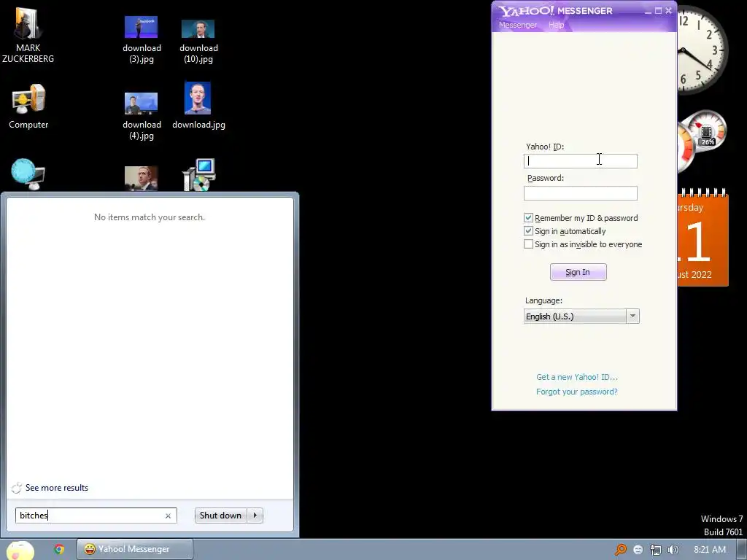The image size is (747, 560).
Task: Click No items match your search text
Action: [150, 217]
